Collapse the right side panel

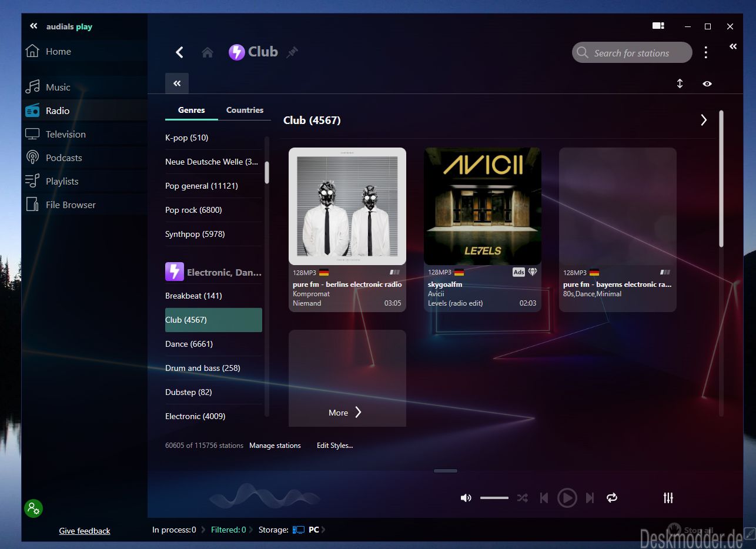tap(733, 46)
